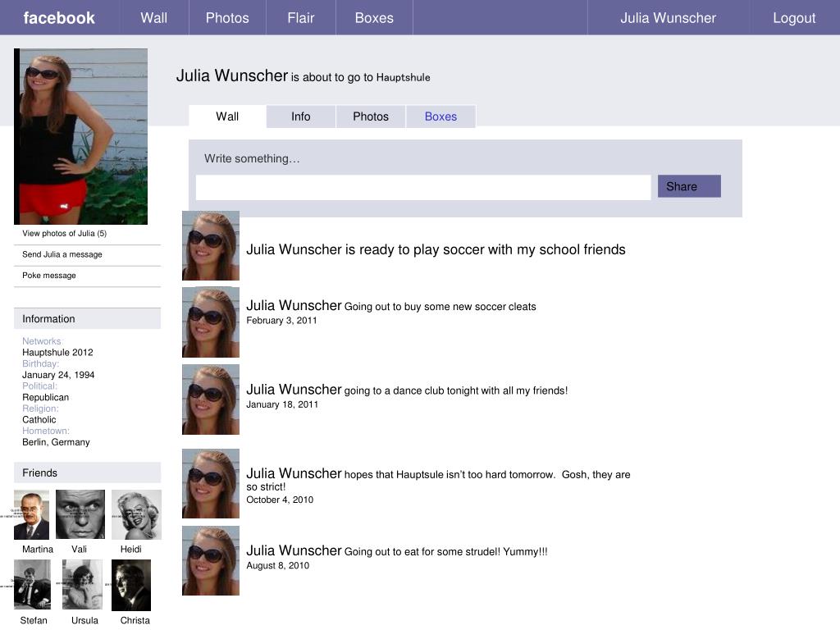Click the August 8, 2010 post date
The image size is (840, 630).
(x=277, y=565)
